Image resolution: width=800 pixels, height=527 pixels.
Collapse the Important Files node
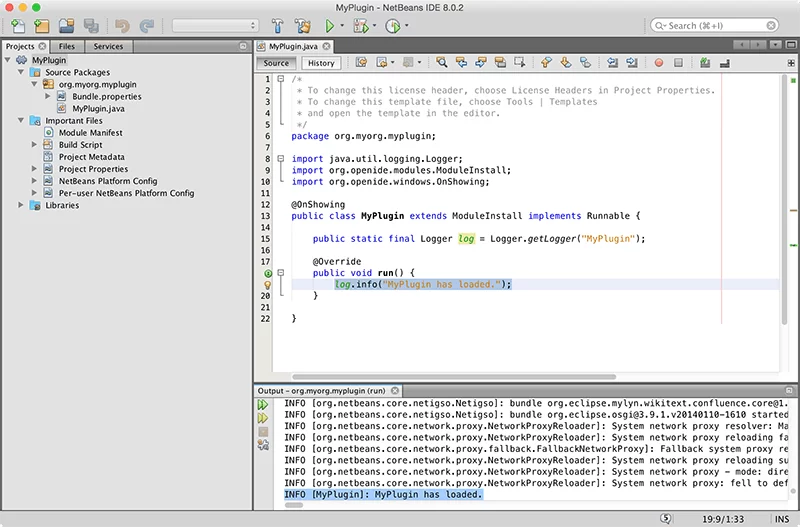21,120
